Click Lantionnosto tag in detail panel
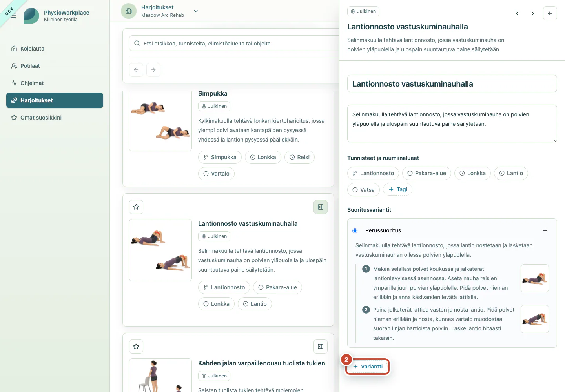The image size is (565, 392). (373, 173)
